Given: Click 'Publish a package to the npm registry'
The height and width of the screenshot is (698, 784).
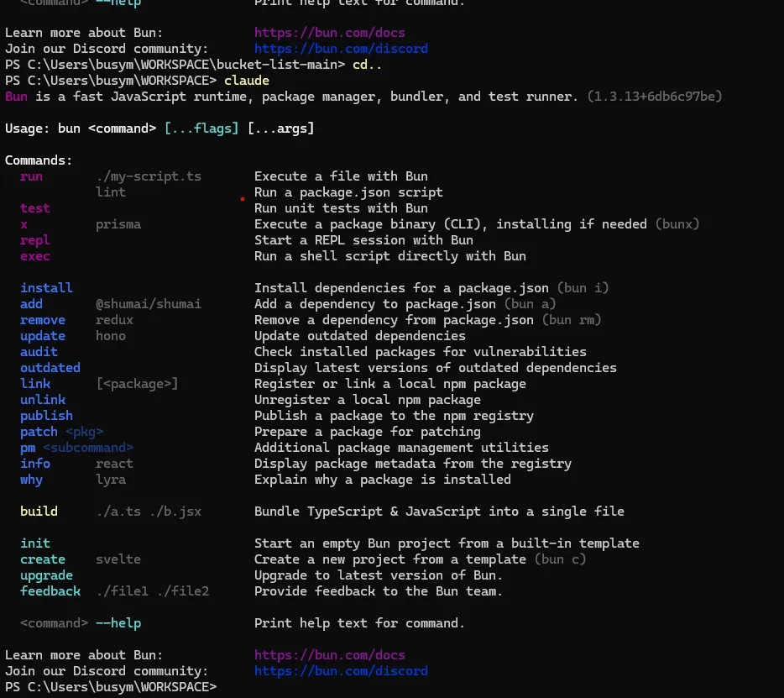Looking at the screenshot, I should coord(394,417).
